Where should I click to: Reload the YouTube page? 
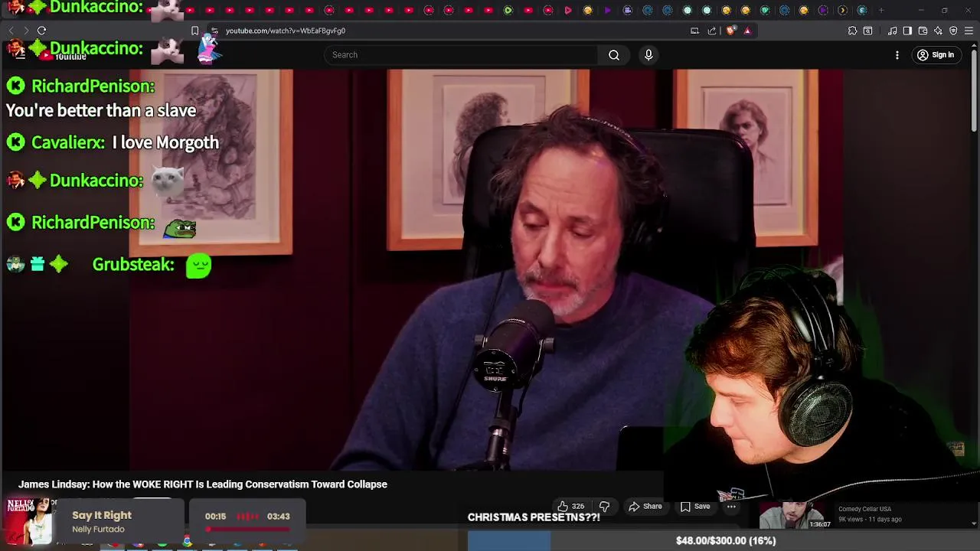coord(41,31)
